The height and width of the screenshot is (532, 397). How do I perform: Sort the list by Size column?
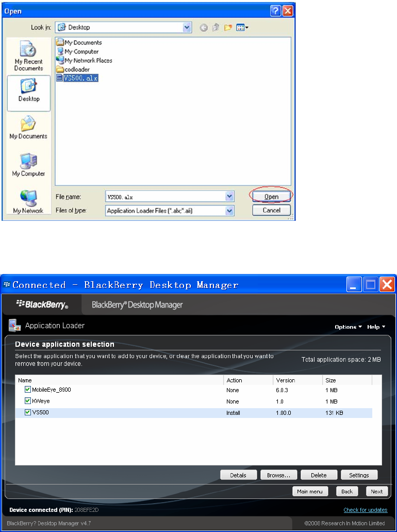coord(347,380)
